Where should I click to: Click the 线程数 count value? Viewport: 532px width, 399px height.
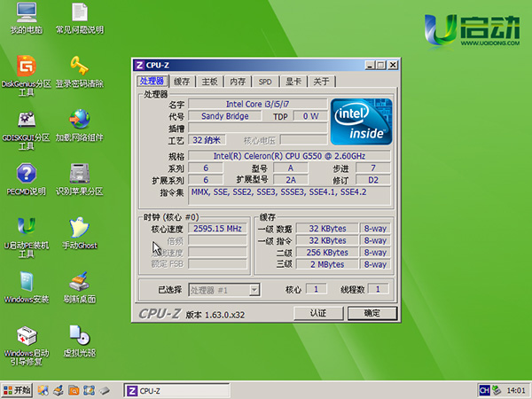[378, 289]
